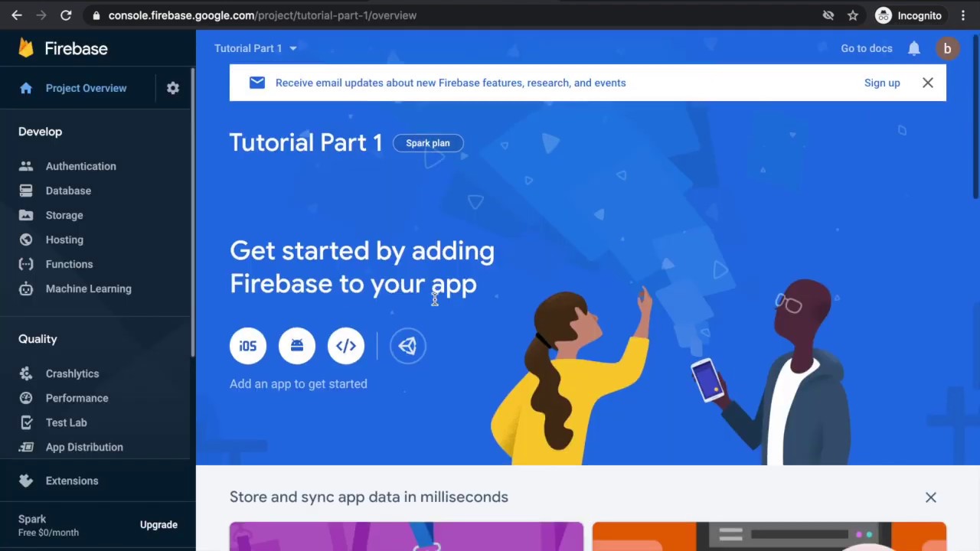Click the Firebase logo
This screenshot has width=980, height=551.
pyautogui.click(x=64, y=48)
